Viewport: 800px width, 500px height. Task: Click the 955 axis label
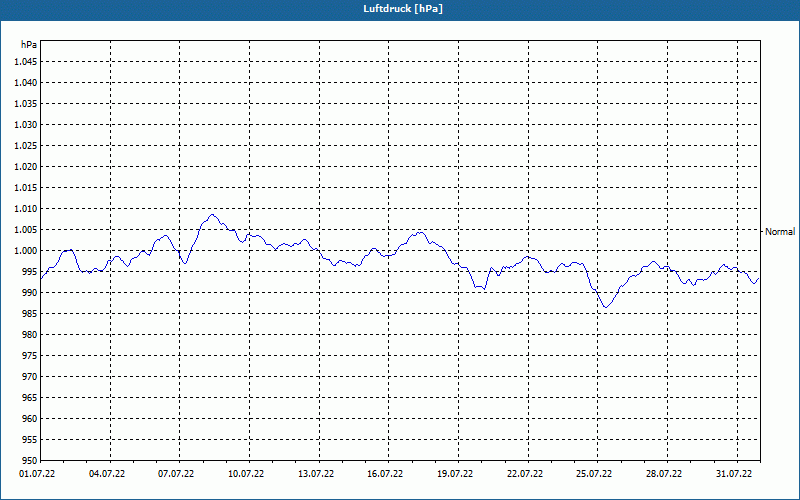coord(31,439)
